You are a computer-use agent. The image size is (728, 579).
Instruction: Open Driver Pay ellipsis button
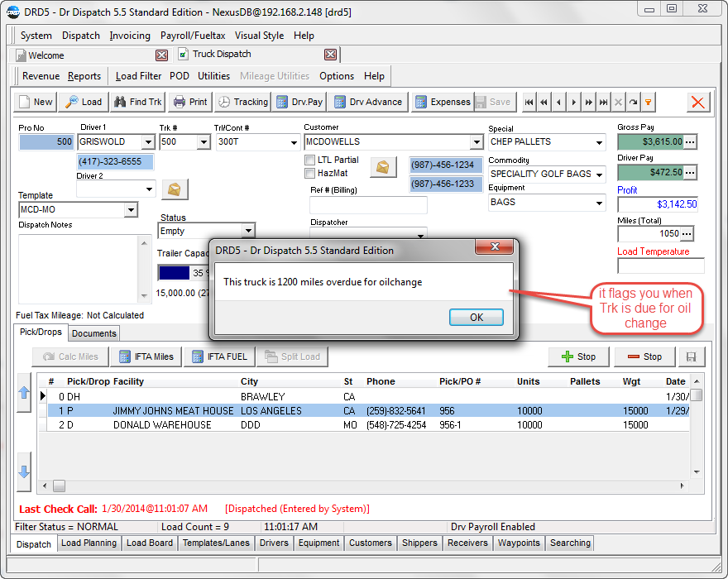(691, 173)
